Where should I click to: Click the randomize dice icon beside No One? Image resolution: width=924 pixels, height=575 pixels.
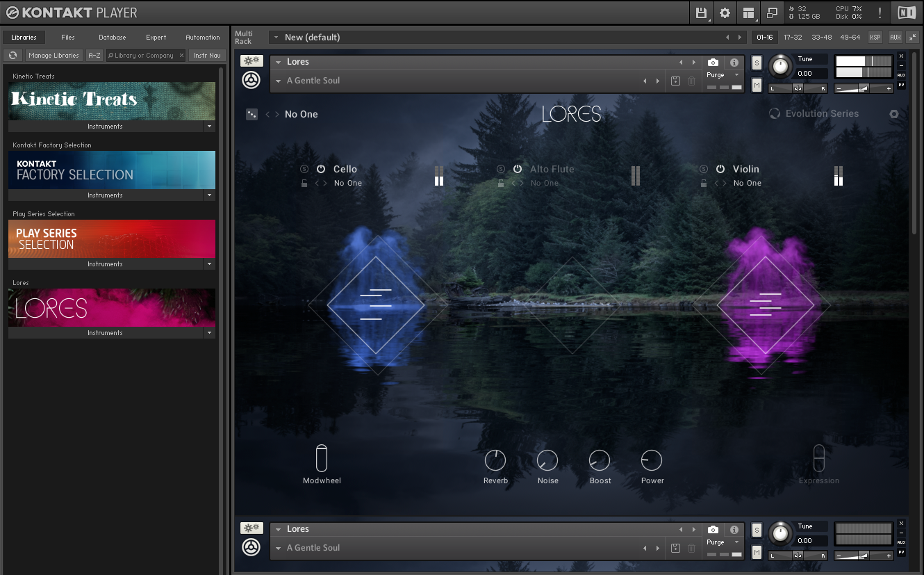pyautogui.click(x=251, y=114)
